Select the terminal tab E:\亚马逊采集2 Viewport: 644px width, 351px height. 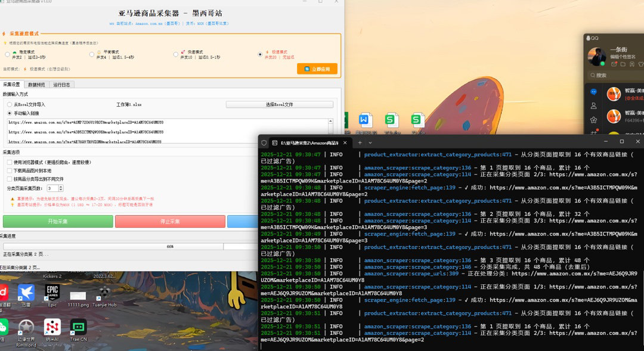[310, 143]
